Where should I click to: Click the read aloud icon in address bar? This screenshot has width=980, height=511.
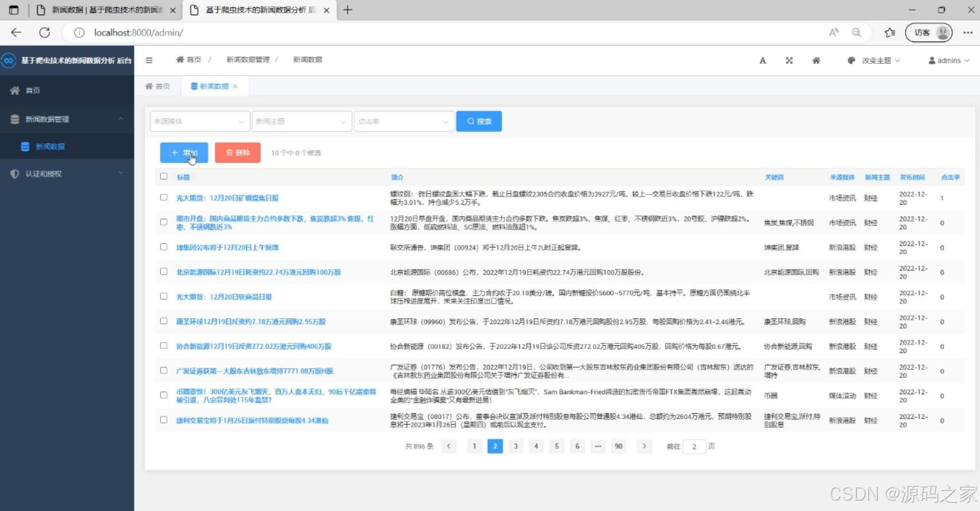click(x=834, y=33)
